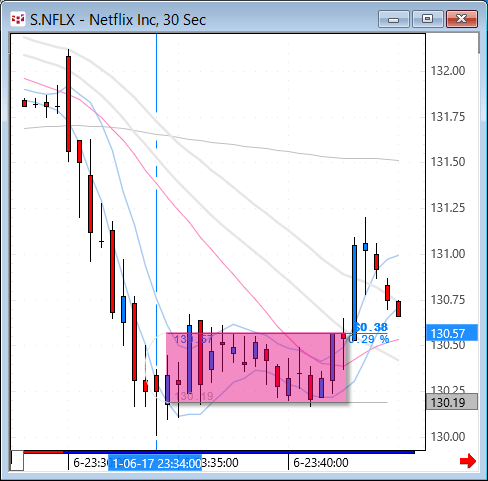
Task: Click the blue timeline scrollbar at chart bottom
Action: (x=239, y=452)
